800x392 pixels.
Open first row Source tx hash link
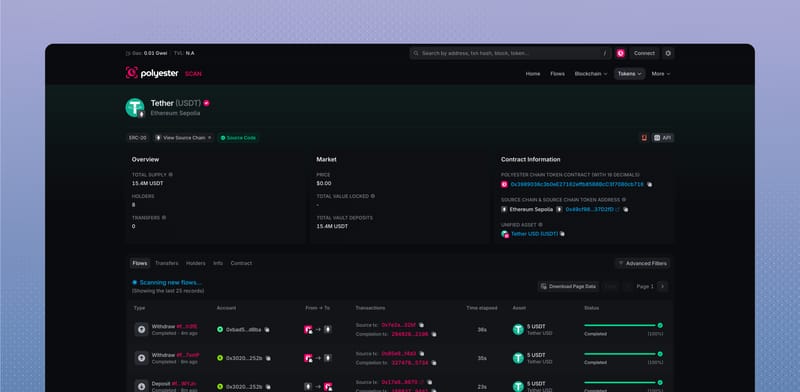(x=398, y=325)
